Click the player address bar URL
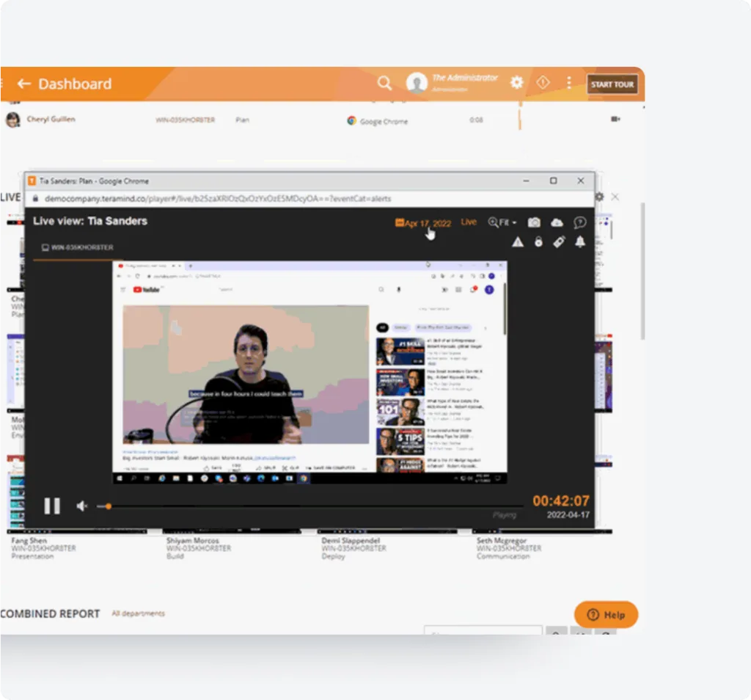The image size is (751, 700). click(218, 198)
